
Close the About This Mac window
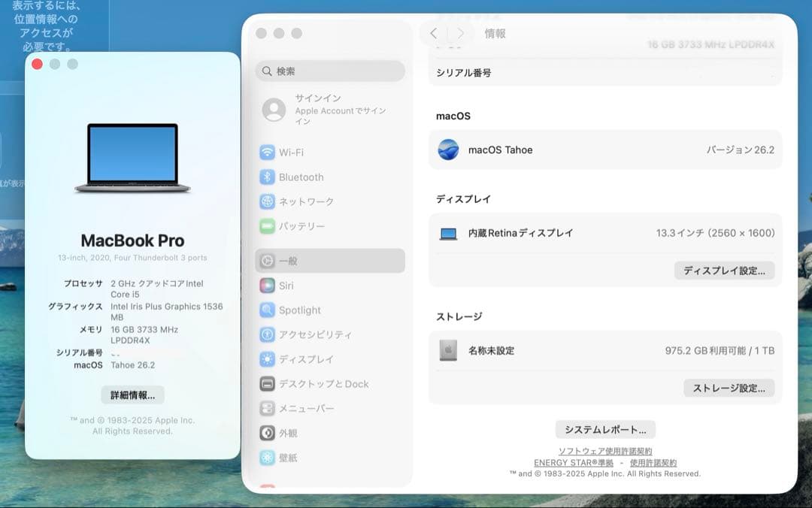[38, 64]
